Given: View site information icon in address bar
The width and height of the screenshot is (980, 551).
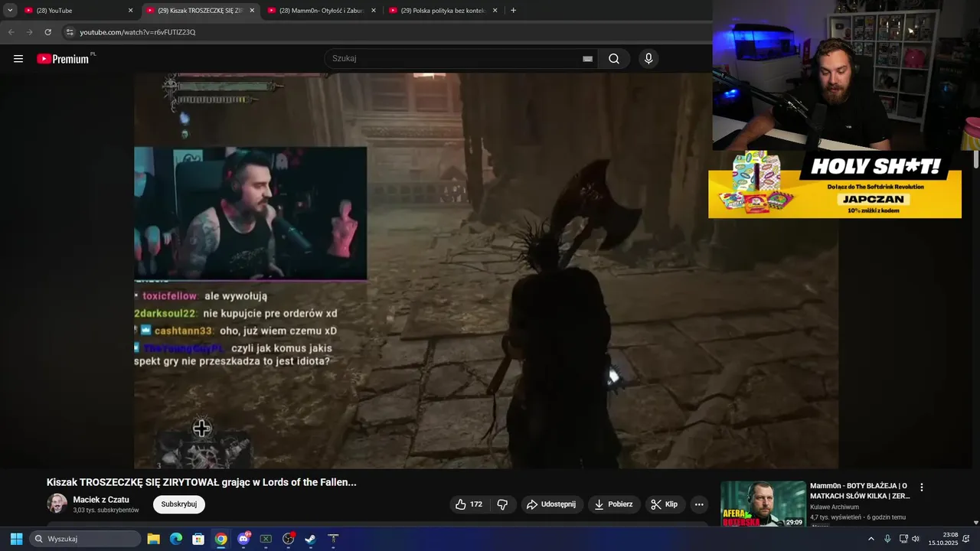Looking at the screenshot, I should [70, 32].
